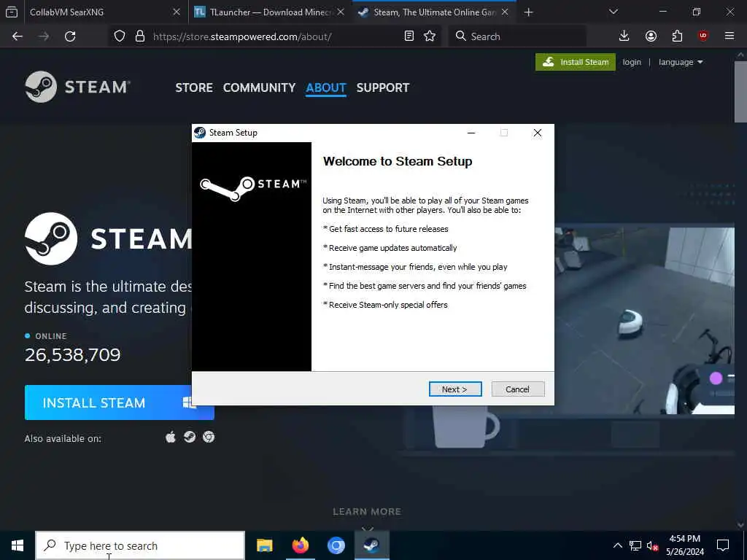The width and height of the screenshot is (747, 560).
Task: Open the browser downloads panel
Action: coord(624,36)
